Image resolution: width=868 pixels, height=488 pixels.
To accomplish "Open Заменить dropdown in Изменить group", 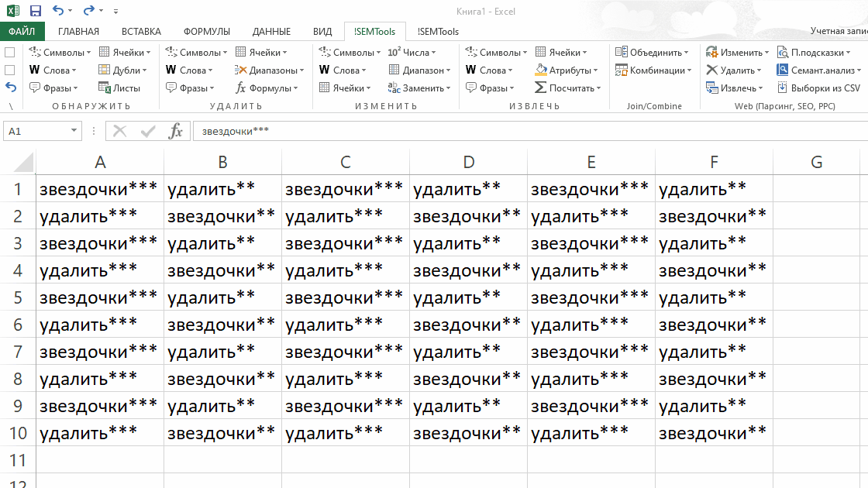I will pyautogui.click(x=419, y=88).
